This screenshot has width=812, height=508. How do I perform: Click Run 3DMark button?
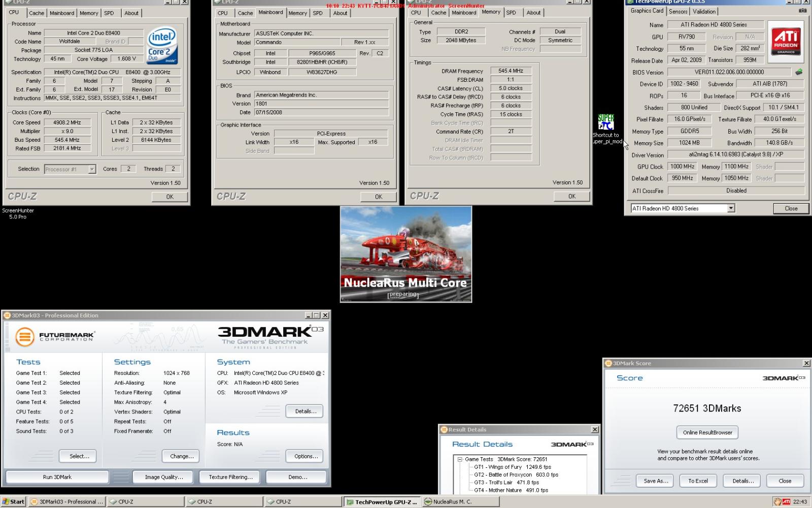coord(57,477)
